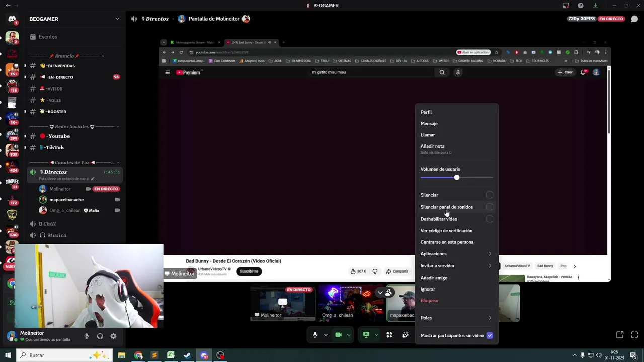Open Discord inbox icon in title bar
Screen dimensions: 644x362
click(x=566, y=5)
